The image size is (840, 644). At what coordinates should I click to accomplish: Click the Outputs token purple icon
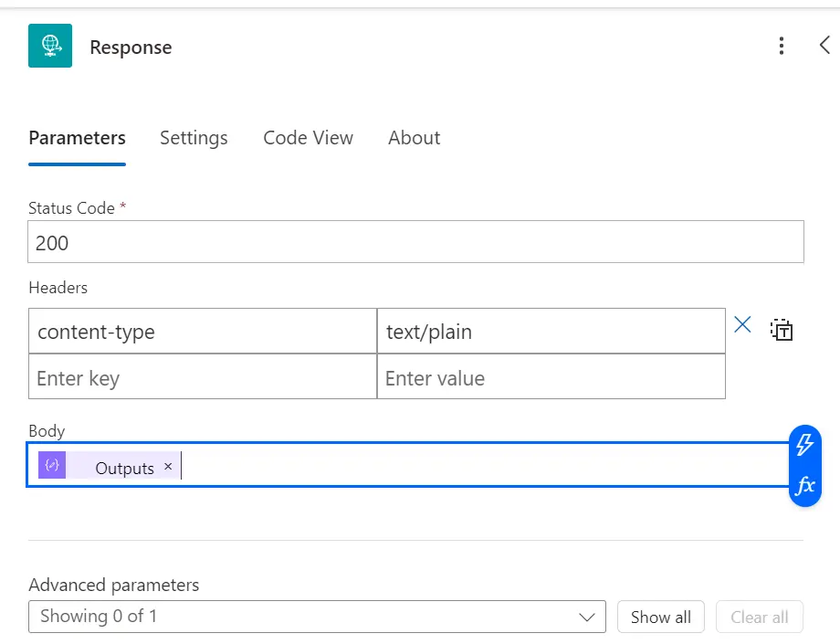[52, 465]
